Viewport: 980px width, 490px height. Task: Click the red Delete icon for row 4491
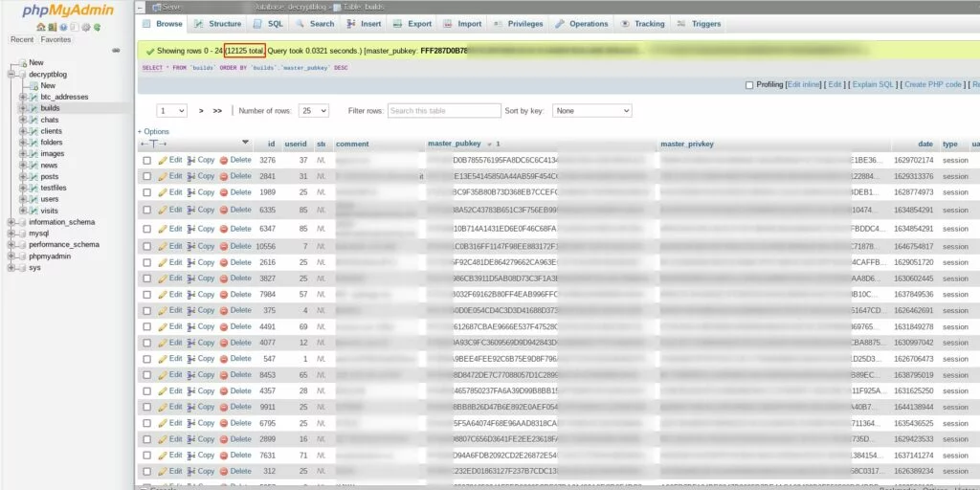(224, 326)
